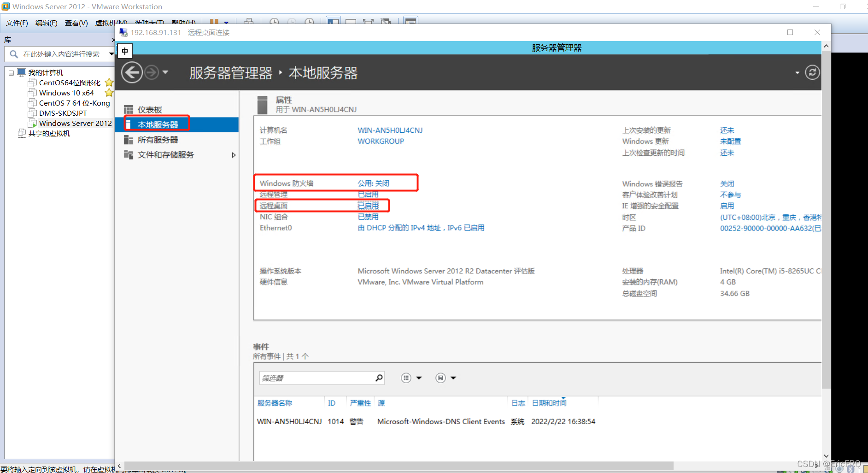Expand the 文件和存储服务 submenu arrow
Image resolution: width=868 pixels, height=473 pixels.
coord(234,155)
